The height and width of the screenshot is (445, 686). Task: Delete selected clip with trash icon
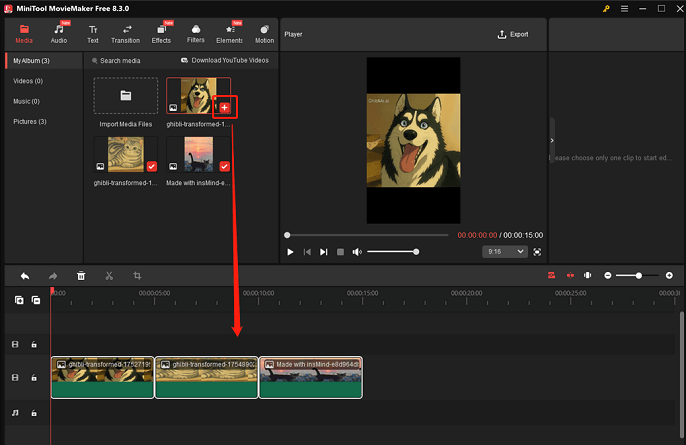[x=81, y=275]
